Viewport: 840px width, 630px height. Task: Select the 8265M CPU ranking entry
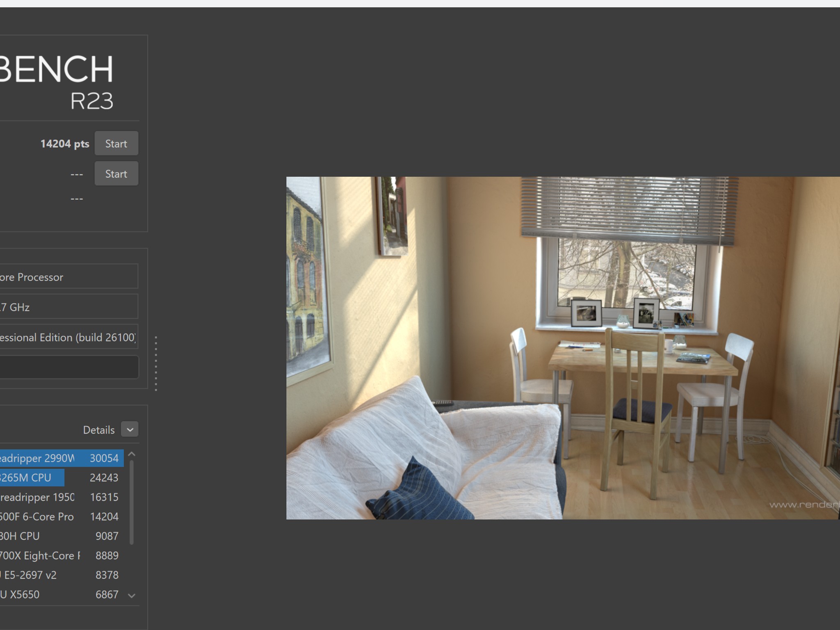coord(62,477)
